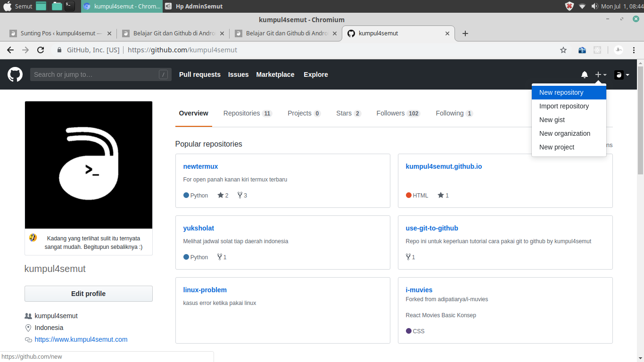Click the newtermux star count icon

[x=220, y=195]
